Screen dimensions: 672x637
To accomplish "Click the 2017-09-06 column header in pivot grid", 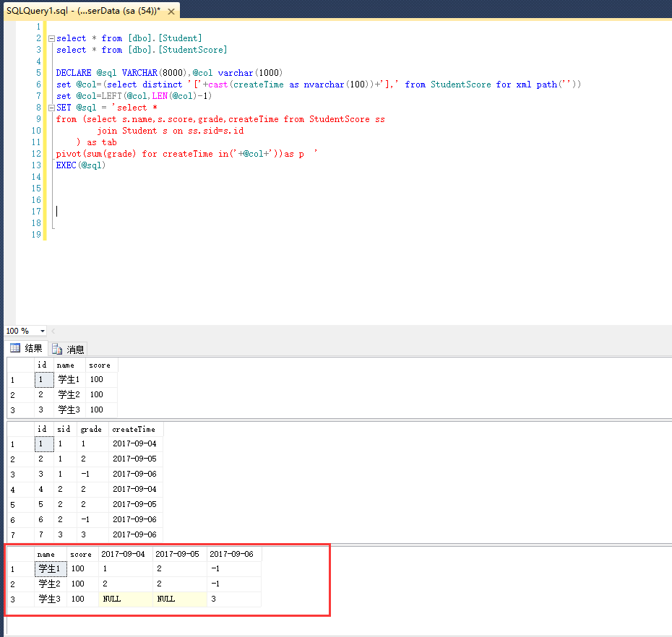I will click(234, 555).
